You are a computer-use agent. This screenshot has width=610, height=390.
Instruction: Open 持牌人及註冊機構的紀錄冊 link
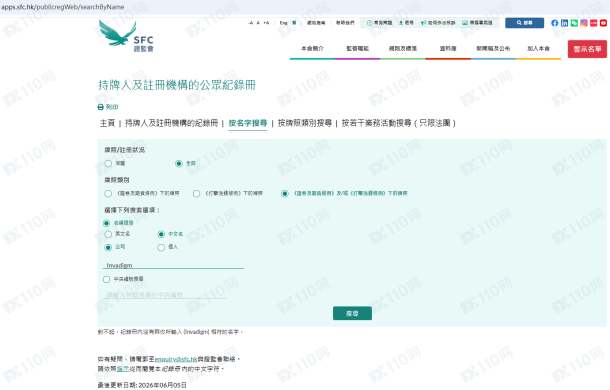click(171, 123)
